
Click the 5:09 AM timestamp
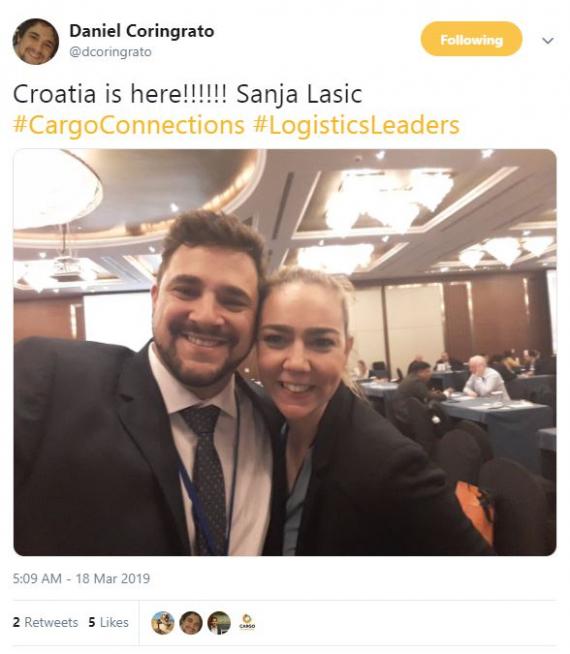pyautogui.click(x=38, y=579)
